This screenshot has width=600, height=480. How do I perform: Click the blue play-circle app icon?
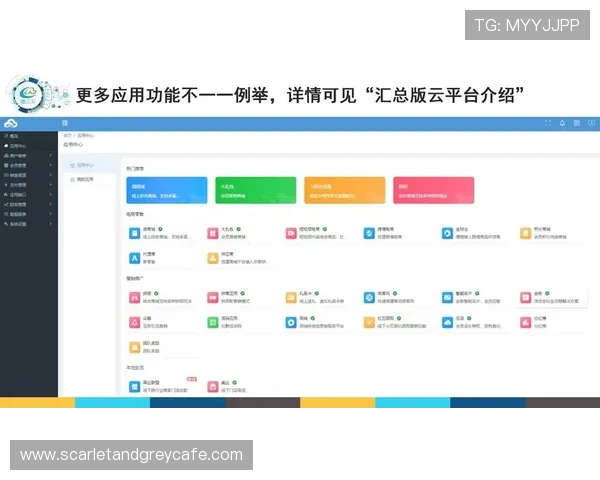291,323
